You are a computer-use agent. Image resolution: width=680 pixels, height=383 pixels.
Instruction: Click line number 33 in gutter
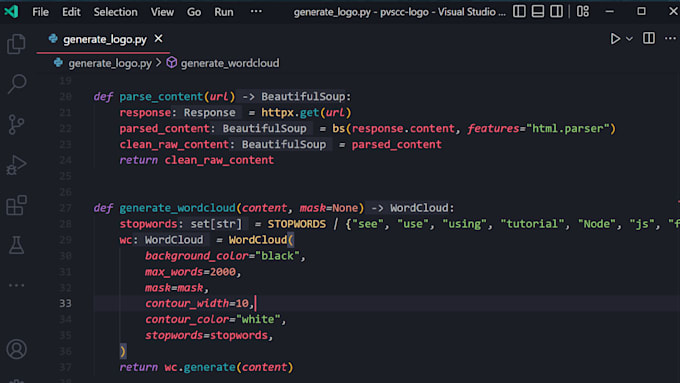65,303
